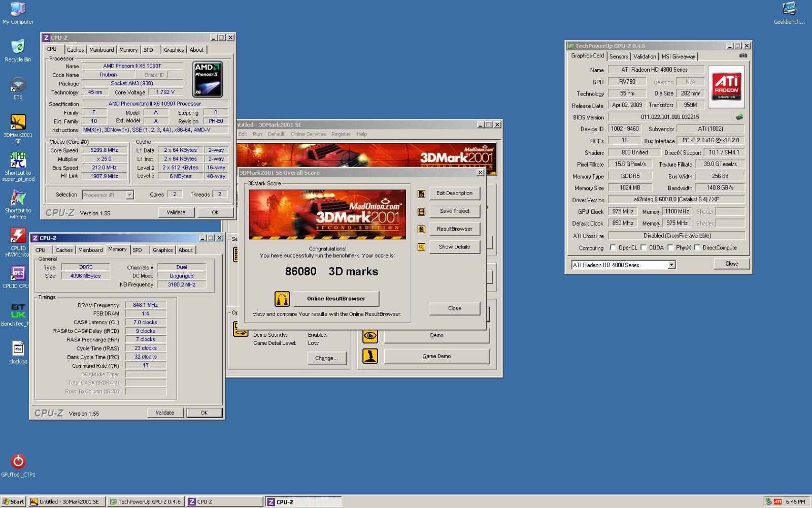Viewport: 812px width, 508px height.
Task: Toggle the CUDA checkbox in GPU-Z
Action: coord(644,248)
